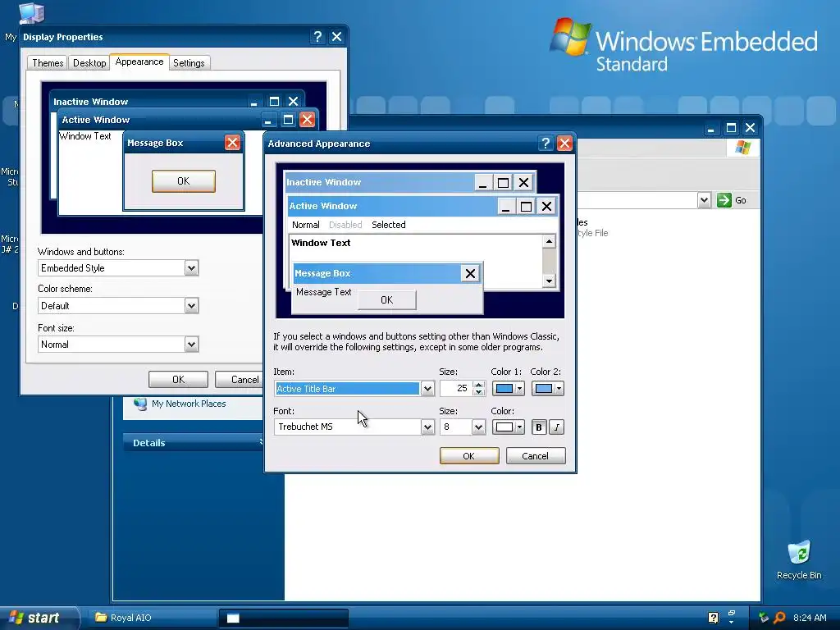Image resolution: width=840 pixels, height=630 pixels.
Task: Open the font Color swatch picker
Action: click(507, 427)
